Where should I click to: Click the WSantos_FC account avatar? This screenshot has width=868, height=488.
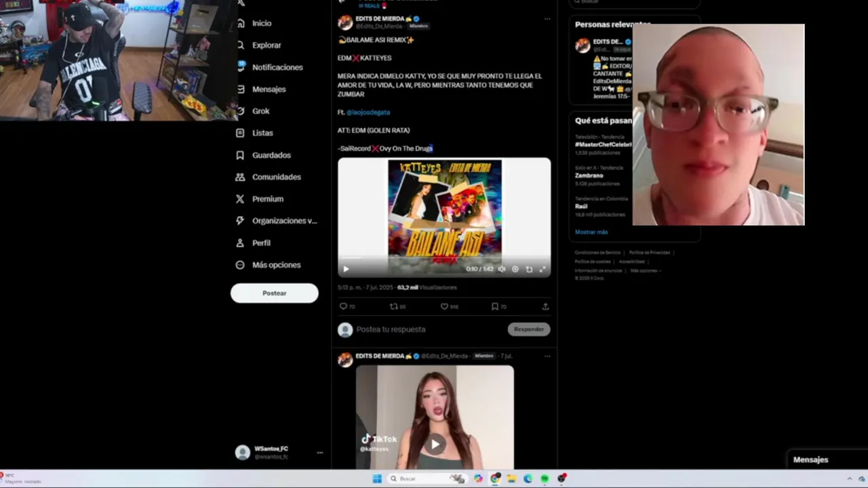242,453
